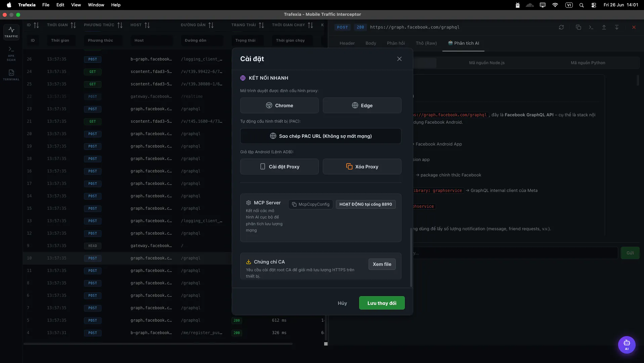Open the floating AI assistant button
644x363 pixels.
tap(627, 345)
